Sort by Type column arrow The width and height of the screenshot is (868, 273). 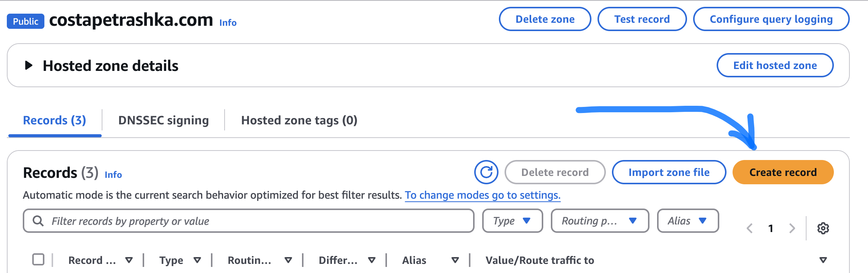click(197, 260)
